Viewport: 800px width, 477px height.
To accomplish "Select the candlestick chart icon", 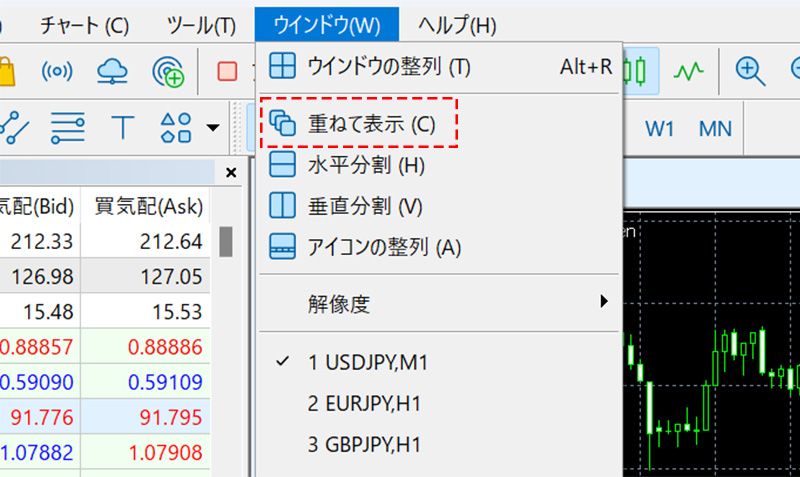I will 636,70.
